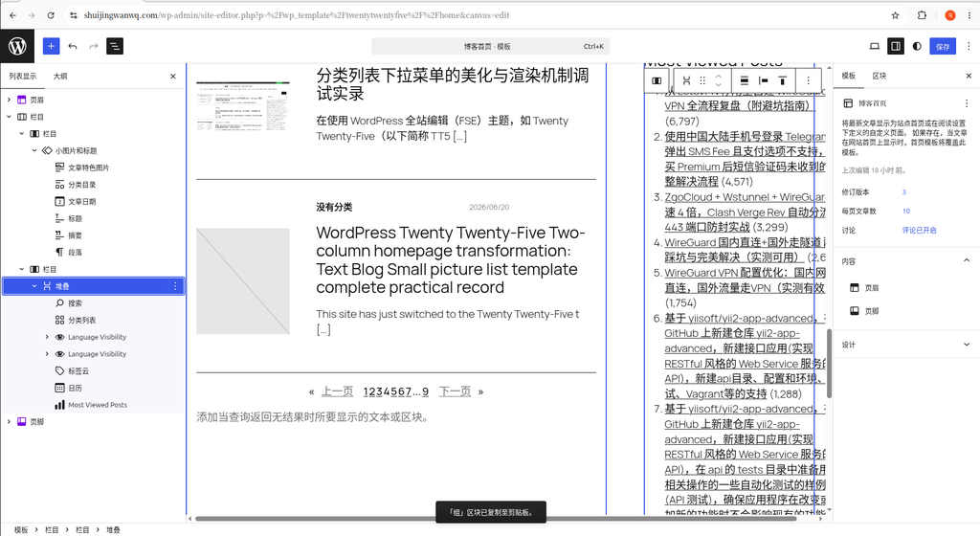
Task: Select the 标签云 block in list view
Action: click(94, 371)
